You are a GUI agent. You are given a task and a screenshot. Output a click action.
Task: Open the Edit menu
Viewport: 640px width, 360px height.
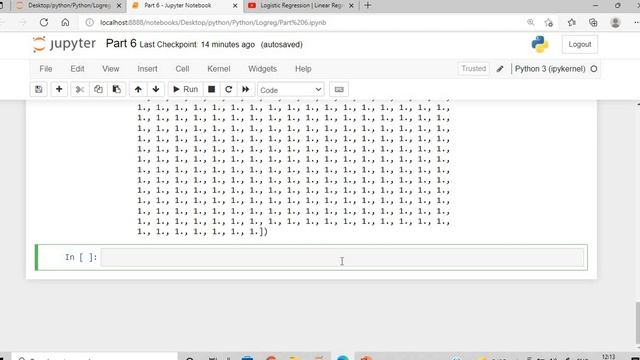tap(77, 69)
